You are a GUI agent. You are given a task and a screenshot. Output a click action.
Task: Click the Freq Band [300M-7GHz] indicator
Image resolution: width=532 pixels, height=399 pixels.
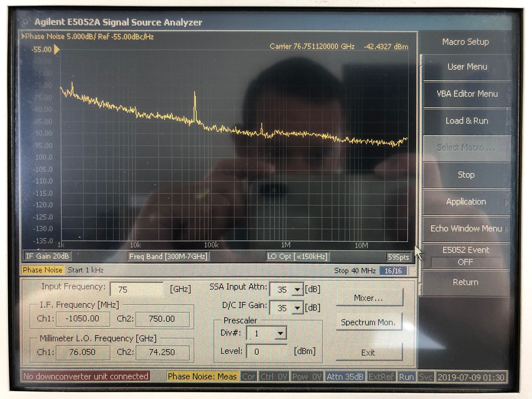click(x=168, y=256)
